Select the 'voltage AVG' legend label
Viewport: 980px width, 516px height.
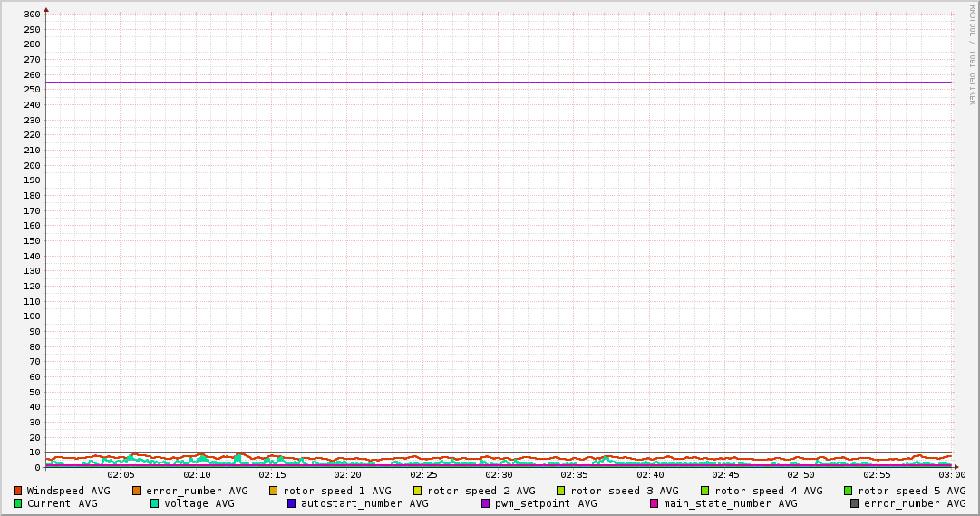pyautogui.click(x=199, y=503)
